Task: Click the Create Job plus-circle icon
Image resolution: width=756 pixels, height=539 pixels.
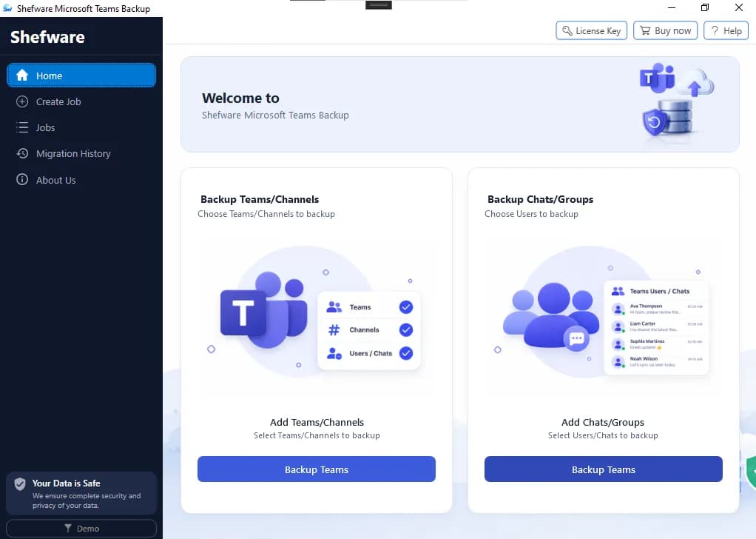Action: (x=22, y=102)
